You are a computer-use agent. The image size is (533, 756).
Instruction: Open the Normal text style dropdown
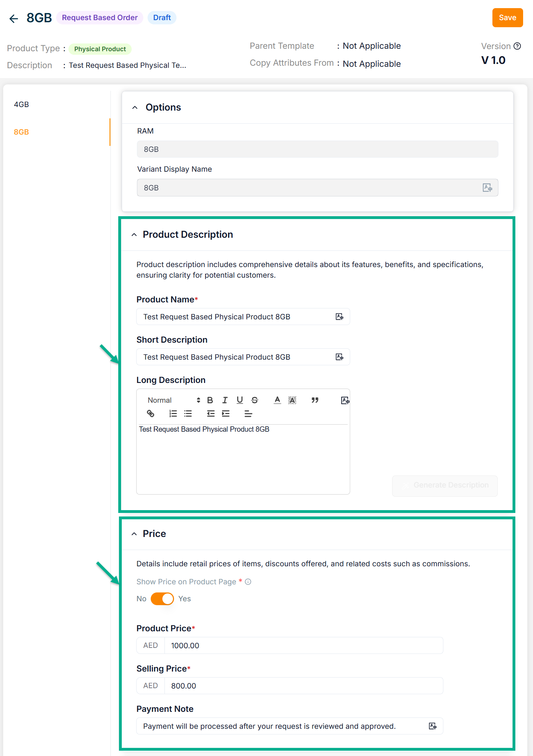click(x=174, y=400)
